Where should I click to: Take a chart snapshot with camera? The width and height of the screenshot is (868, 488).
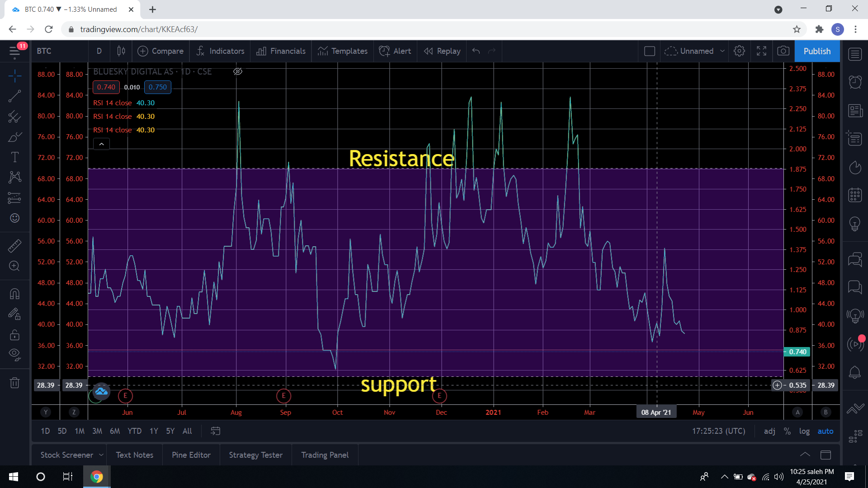click(x=783, y=51)
